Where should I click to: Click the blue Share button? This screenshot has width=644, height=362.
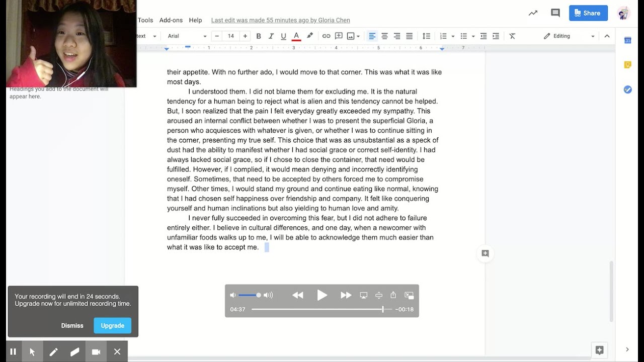point(588,13)
